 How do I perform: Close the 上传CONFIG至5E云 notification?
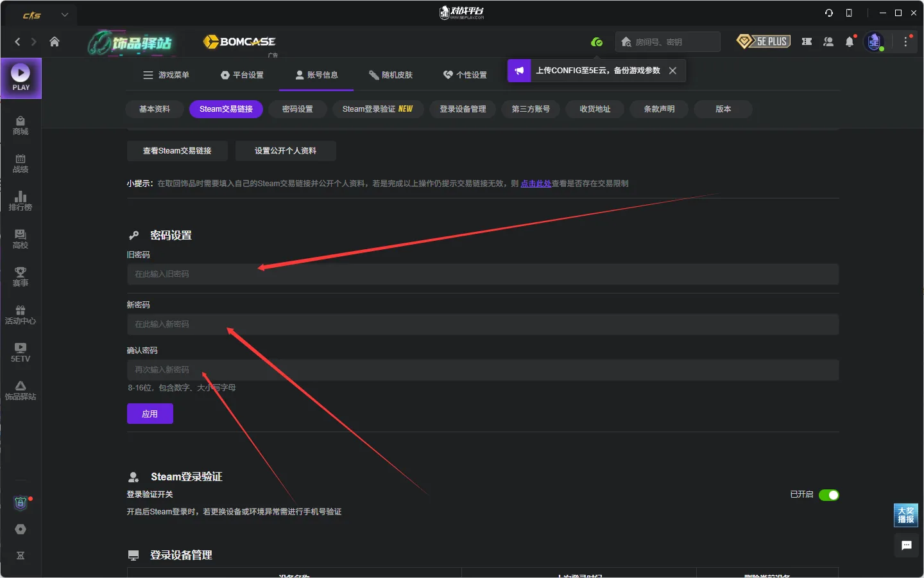[x=672, y=71]
